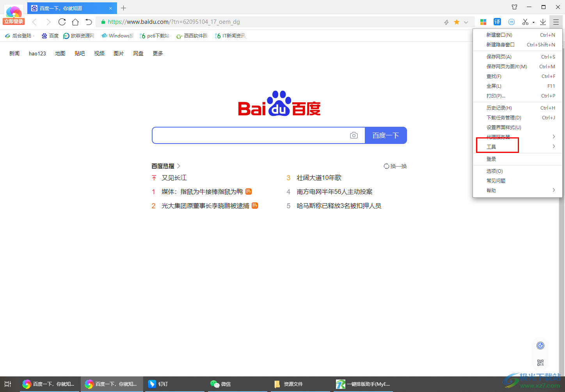Refresh hot searches with 换一换
Viewport: 565px width, 392px height.
[395, 166]
